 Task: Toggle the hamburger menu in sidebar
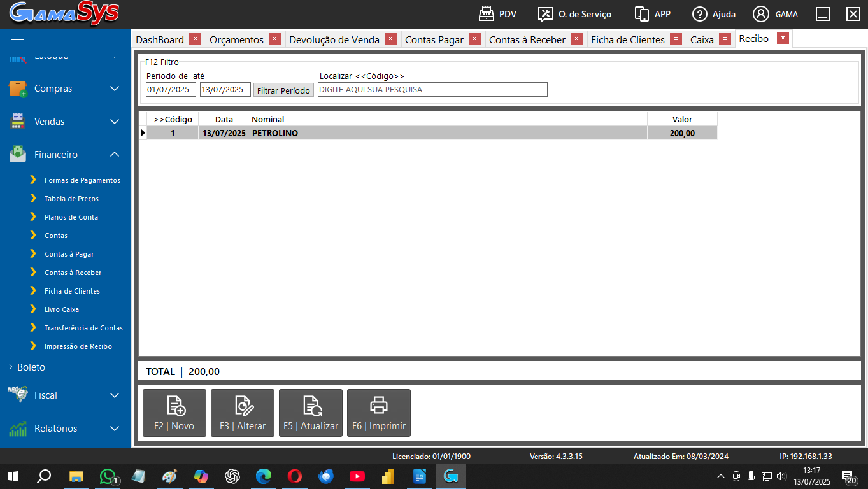(18, 43)
